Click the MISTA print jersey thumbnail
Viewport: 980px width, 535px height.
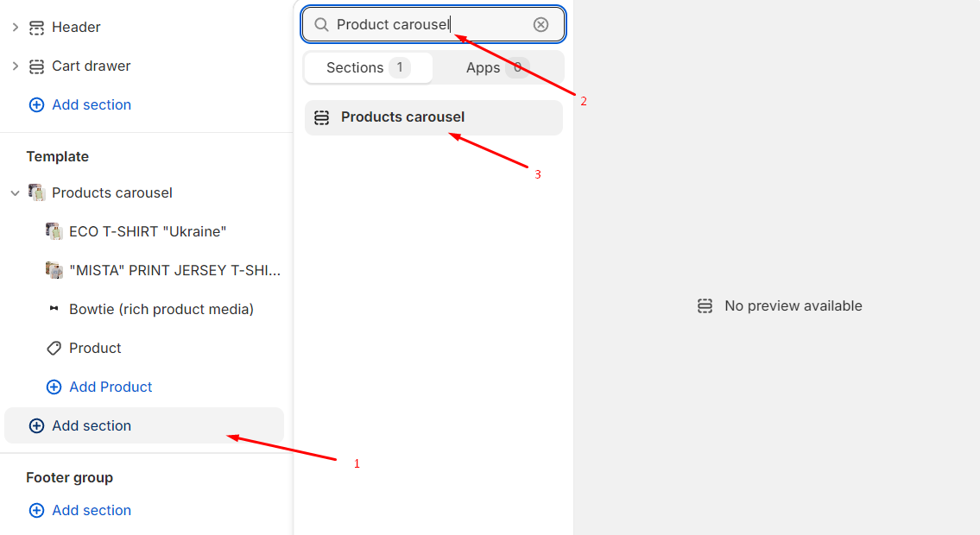[54, 270]
